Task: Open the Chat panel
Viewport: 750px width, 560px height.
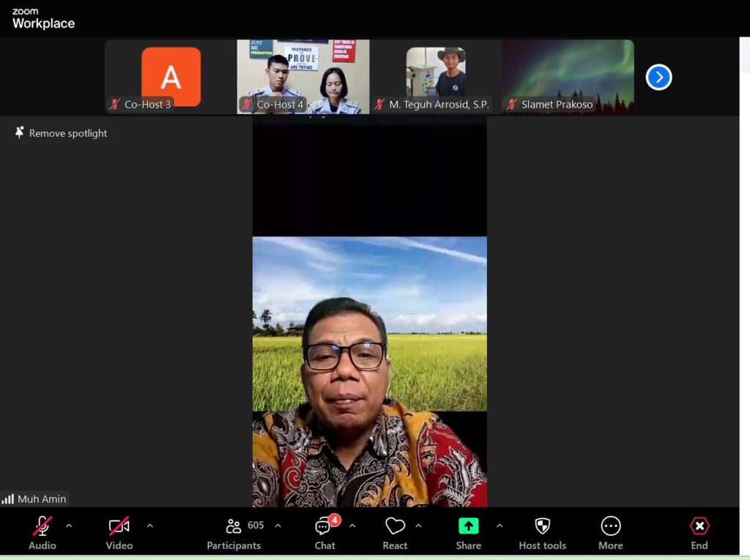Action: point(324,527)
